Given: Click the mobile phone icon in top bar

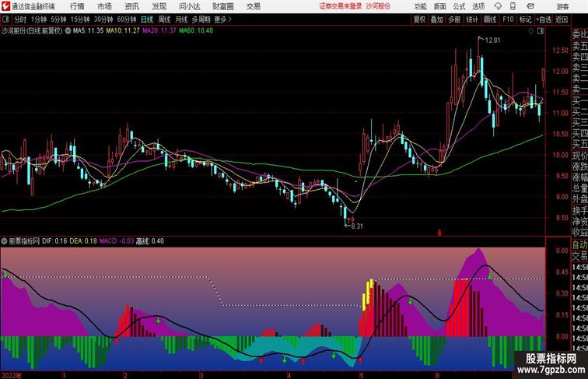Looking at the screenshot, I should (513, 6).
